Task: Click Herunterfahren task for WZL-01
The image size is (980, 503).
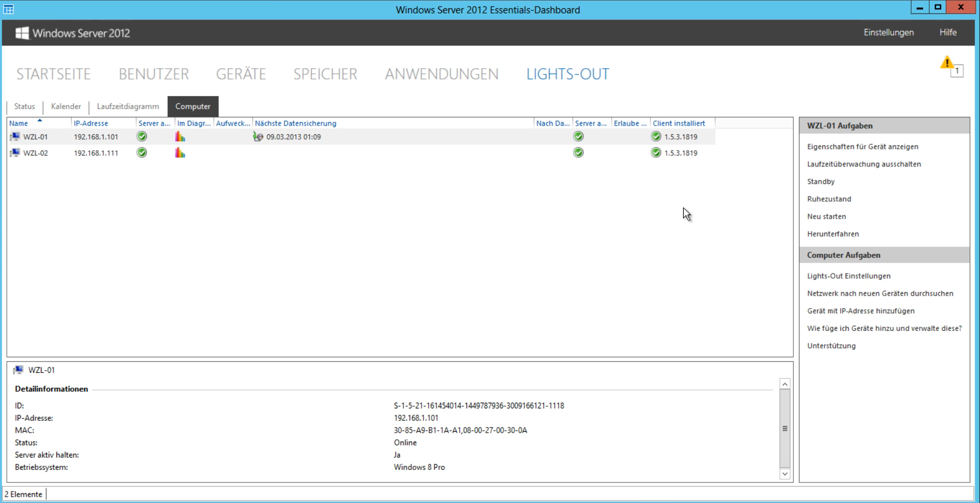Action: click(833, 234)
